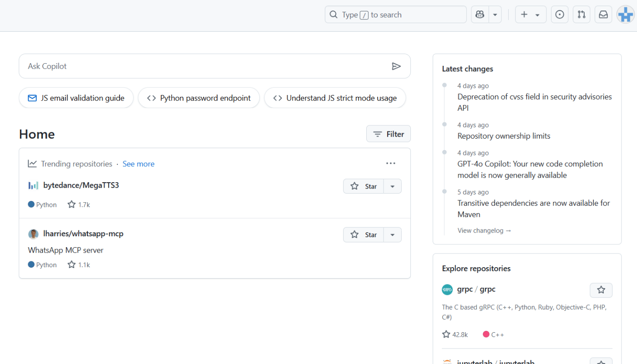Click the grpc organization avatar

pyautogui.click(x=447, y=289)
